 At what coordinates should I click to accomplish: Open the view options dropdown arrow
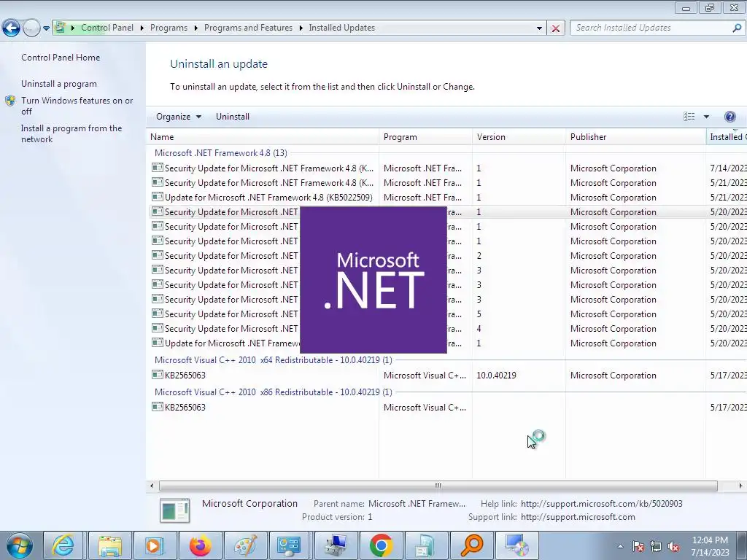[706, 117]
